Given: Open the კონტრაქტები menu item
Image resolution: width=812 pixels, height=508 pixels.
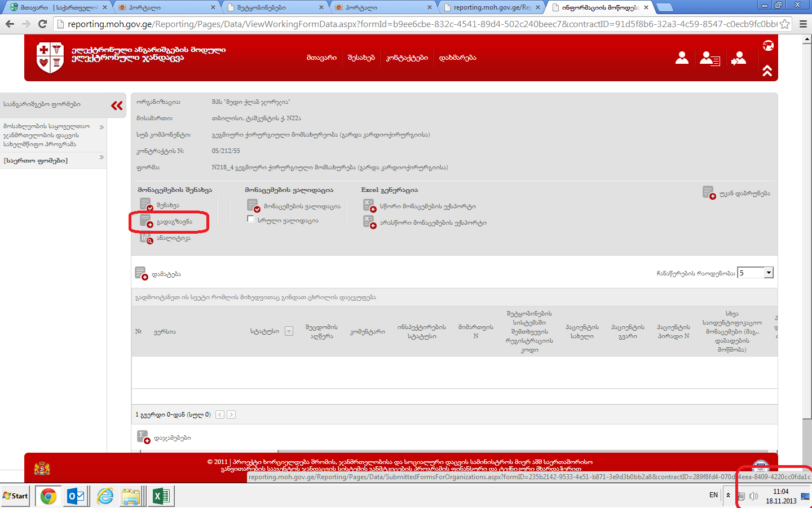Looking at the screenshot, I should click(x=407, y=58).
